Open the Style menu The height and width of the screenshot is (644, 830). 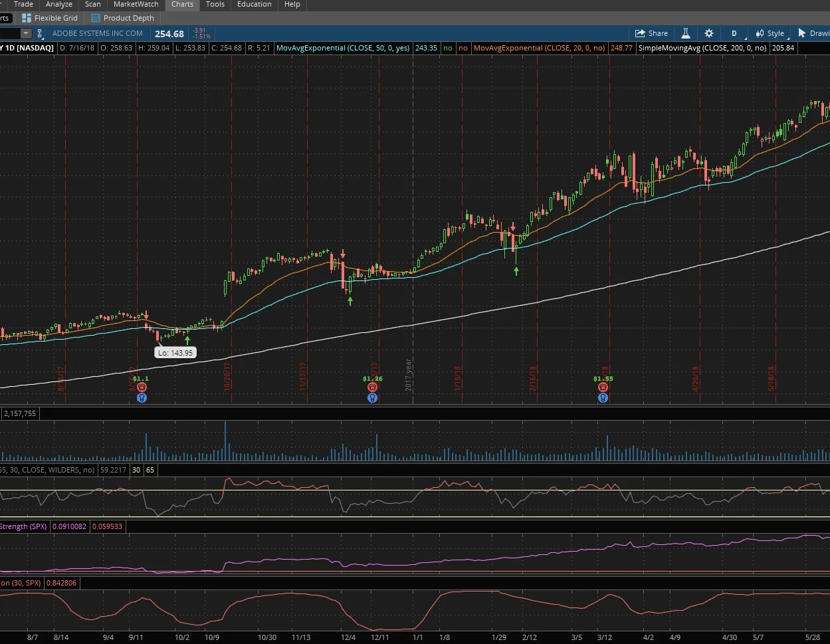770,33
